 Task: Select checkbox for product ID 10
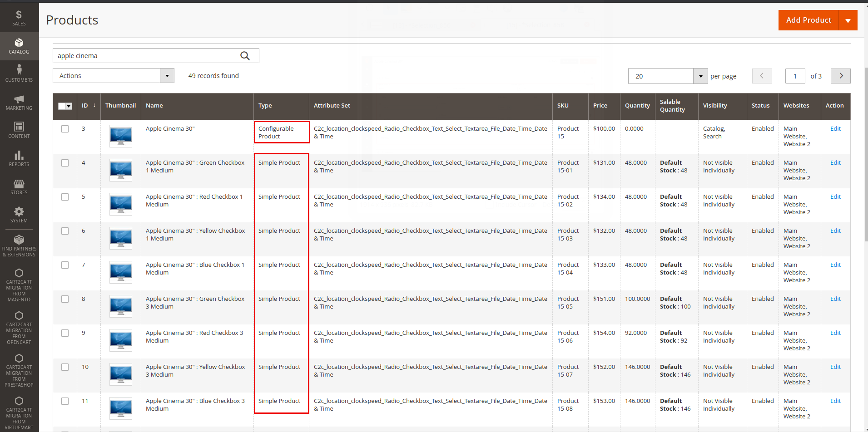(65, 367)
